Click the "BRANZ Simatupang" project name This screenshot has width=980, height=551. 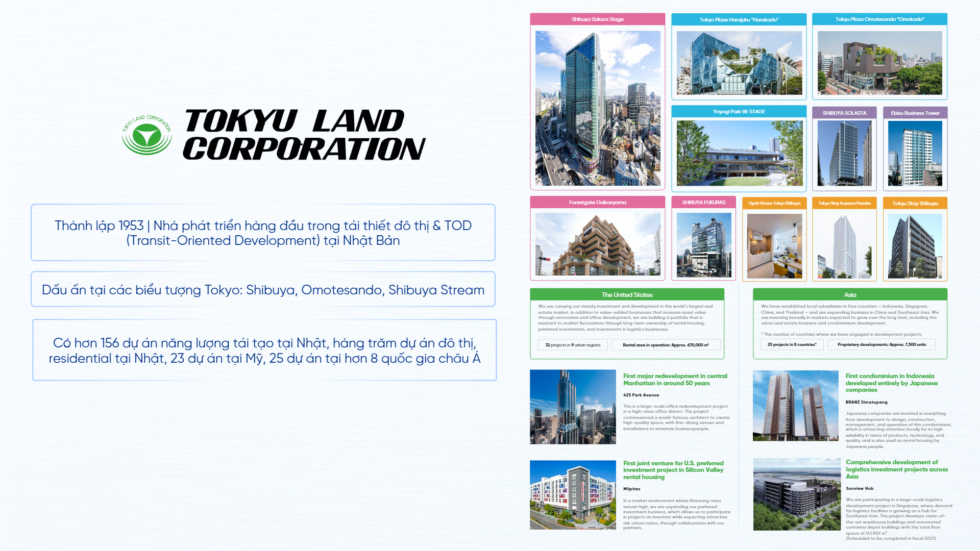pos(867,402)
